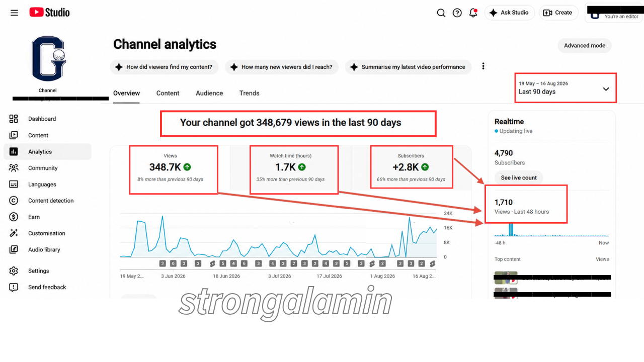Switch to the Audience tab

pos(209,94)
